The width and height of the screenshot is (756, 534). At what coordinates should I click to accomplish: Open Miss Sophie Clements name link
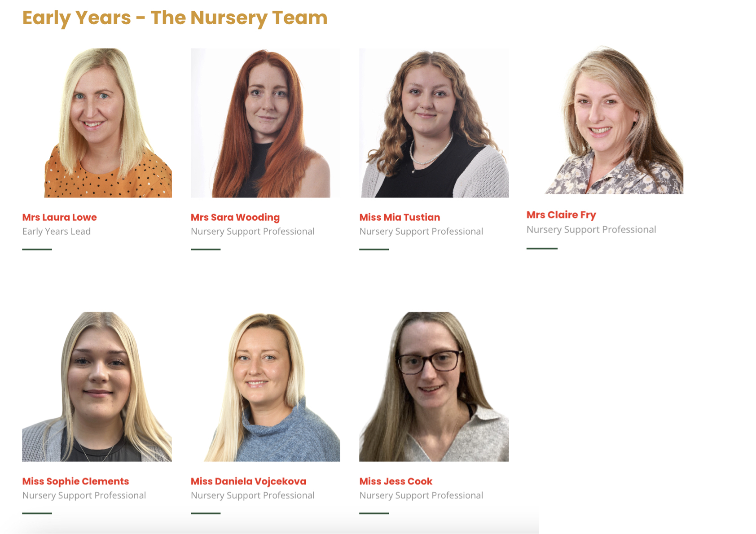point(75,481)
